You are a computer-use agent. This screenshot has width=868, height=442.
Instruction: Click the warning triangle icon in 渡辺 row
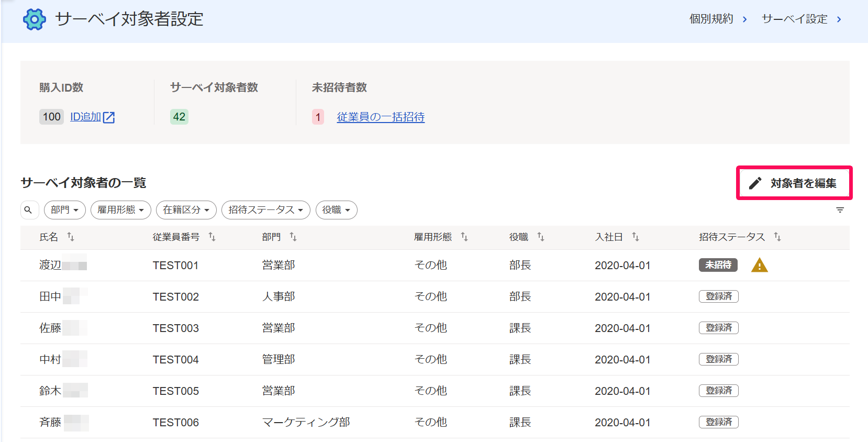coord(760,266)
